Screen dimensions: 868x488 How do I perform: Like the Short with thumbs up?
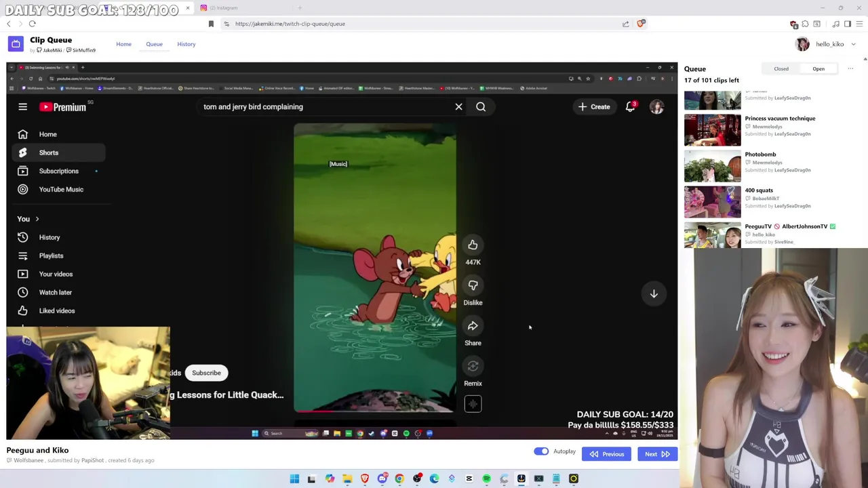pyautogui.click(x=473, y=245)
